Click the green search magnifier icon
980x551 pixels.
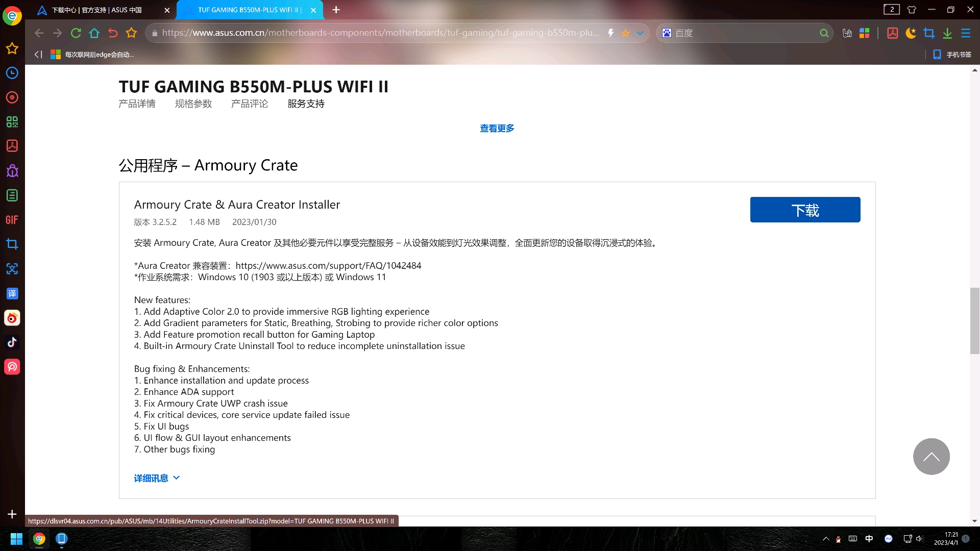[824, 33]
